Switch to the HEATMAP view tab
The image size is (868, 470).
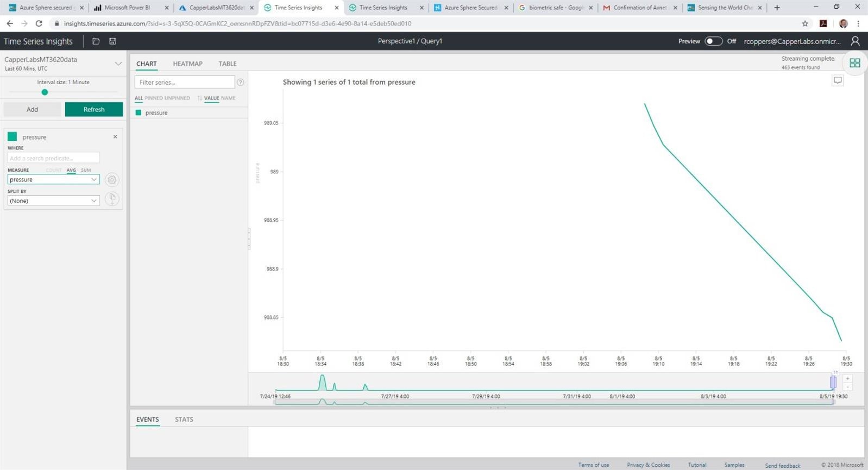(x=188, y=64)
